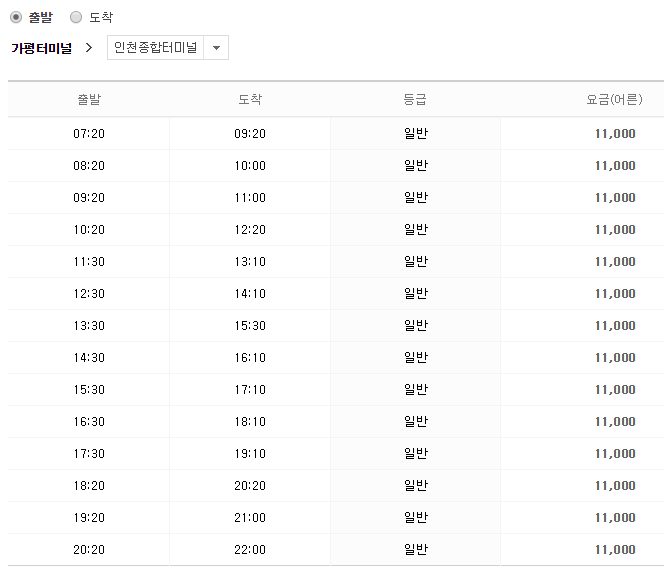
Task: Select the 11:30 departure row
Action: click(336, 262)
